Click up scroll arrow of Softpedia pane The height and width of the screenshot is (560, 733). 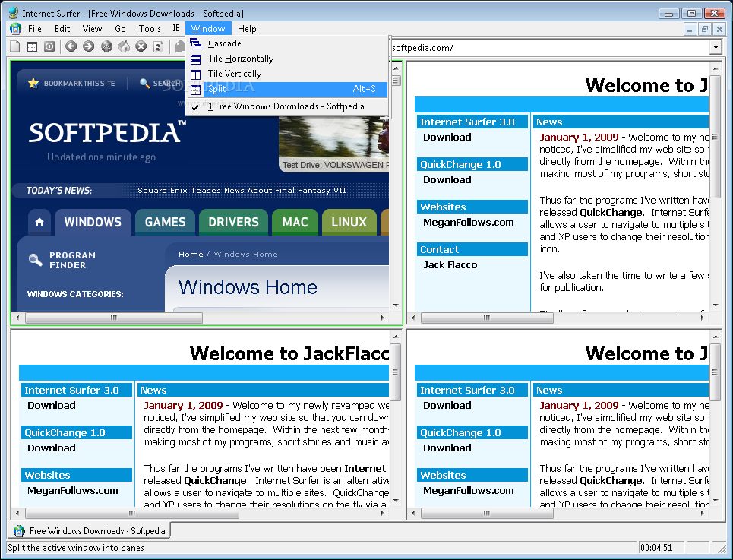(396, 68)
